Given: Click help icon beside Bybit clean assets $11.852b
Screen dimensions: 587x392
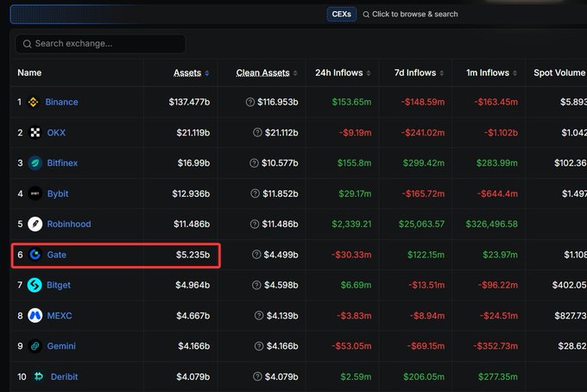Looking at the screenshot, I should (x=255, y=193).
